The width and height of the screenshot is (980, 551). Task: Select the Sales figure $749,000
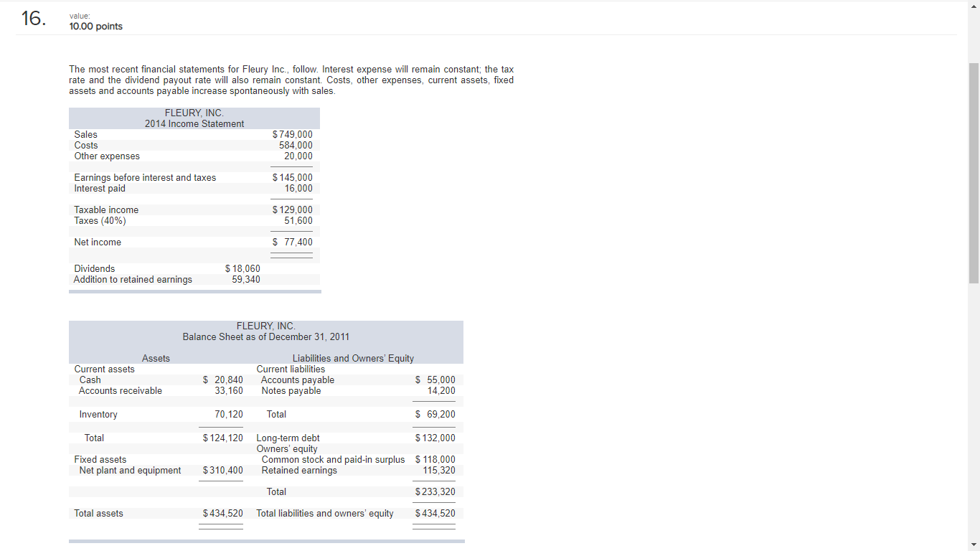(293, 134)
